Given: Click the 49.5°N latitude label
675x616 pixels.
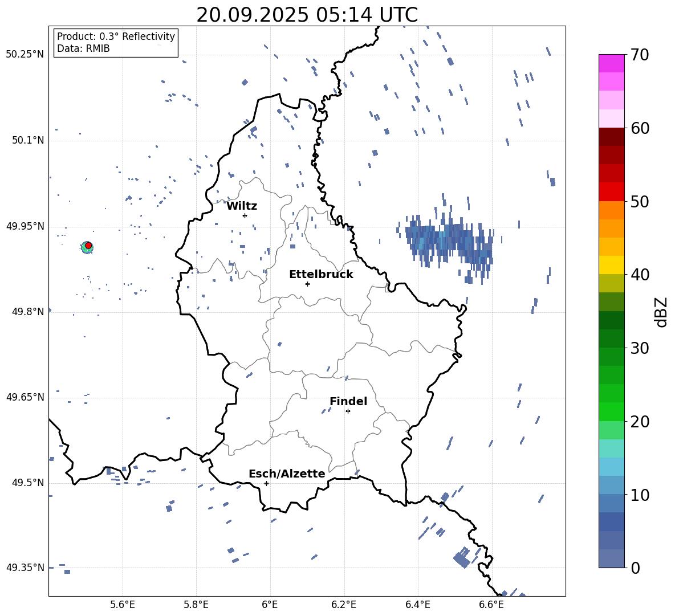Looking at the screenshot, I should [27, 483].
